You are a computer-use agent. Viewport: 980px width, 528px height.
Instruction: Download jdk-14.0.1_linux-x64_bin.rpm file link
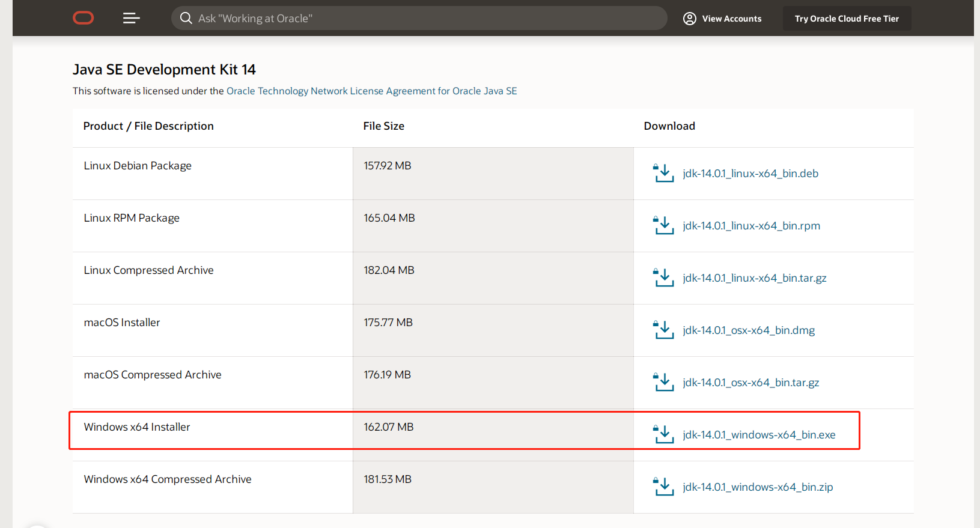pyautogui.click(x=751, y=226)
